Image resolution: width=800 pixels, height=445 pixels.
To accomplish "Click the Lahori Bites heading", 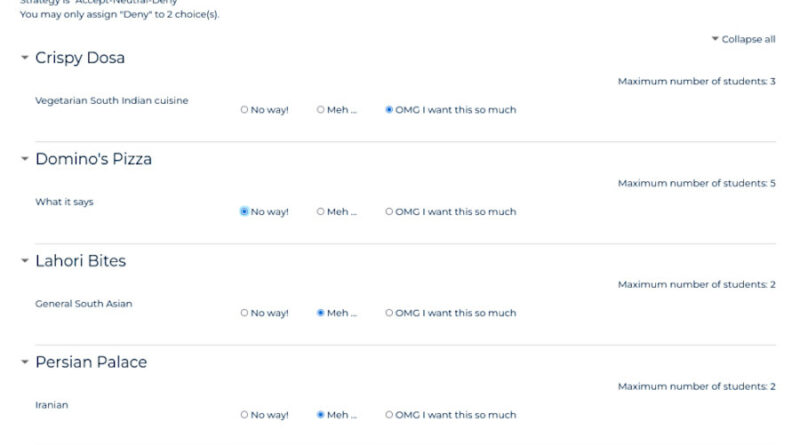I will [x=80, y=261].
